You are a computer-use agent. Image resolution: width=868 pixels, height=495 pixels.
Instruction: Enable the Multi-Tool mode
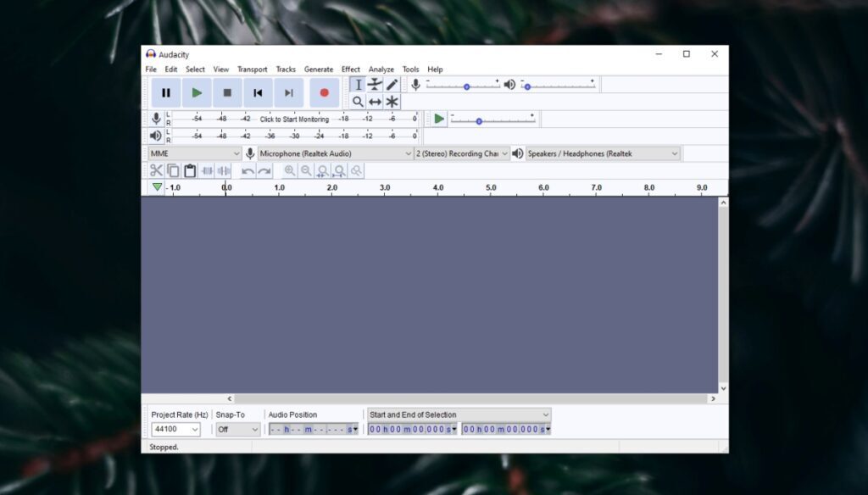(x=392, y=102)
